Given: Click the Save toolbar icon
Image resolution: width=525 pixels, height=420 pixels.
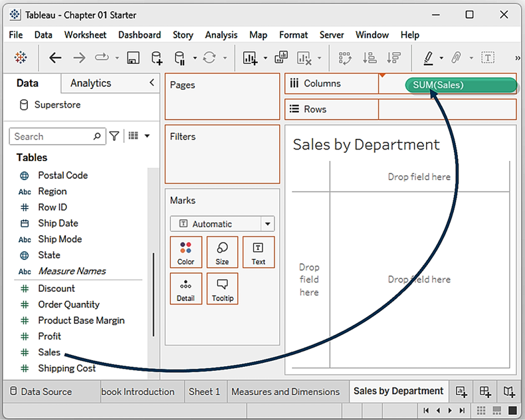Looking at the screenshot, I should pos(134,58).
